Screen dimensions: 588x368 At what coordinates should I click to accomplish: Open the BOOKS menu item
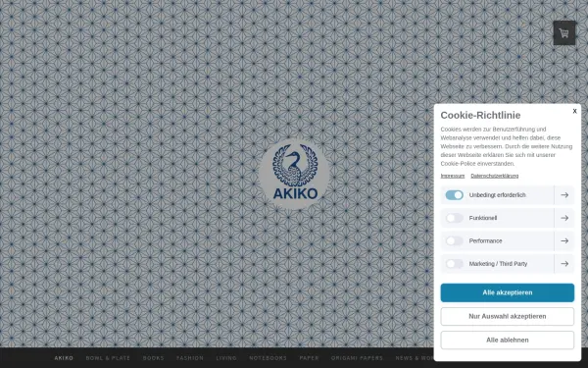pyautogui.click(x=154, y=358)
